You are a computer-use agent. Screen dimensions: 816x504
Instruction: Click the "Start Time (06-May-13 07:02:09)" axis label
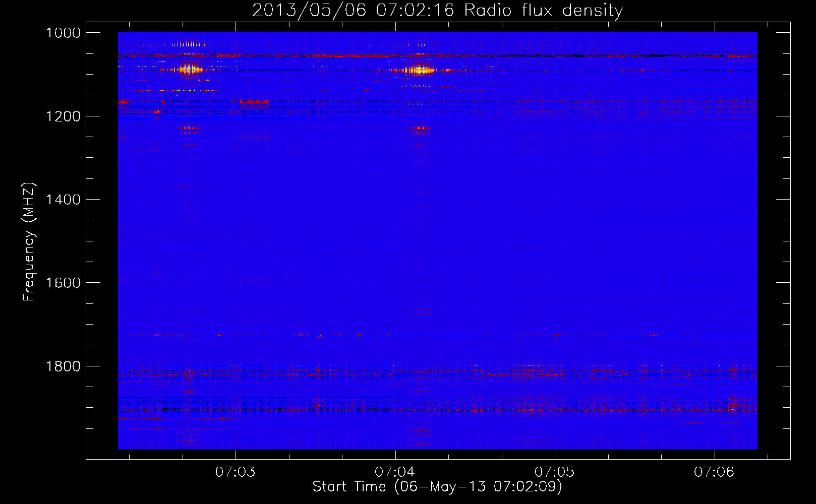point(437,487)
